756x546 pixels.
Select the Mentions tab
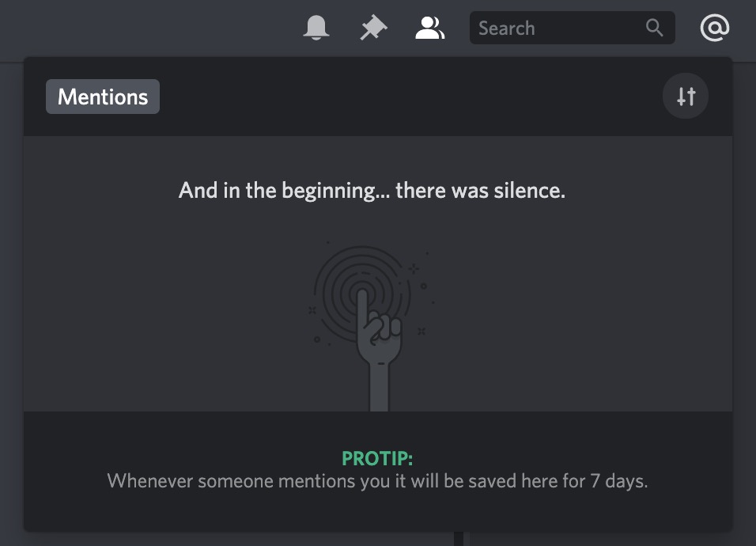[103, 97]
